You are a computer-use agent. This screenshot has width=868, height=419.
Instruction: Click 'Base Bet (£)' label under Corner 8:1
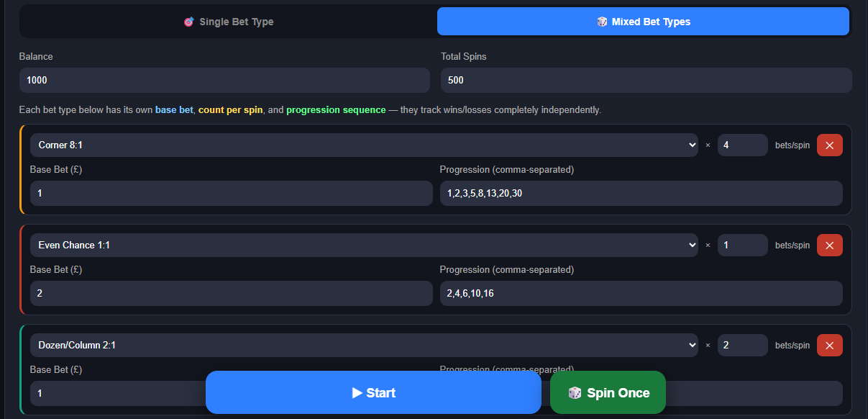click(56, 170)
